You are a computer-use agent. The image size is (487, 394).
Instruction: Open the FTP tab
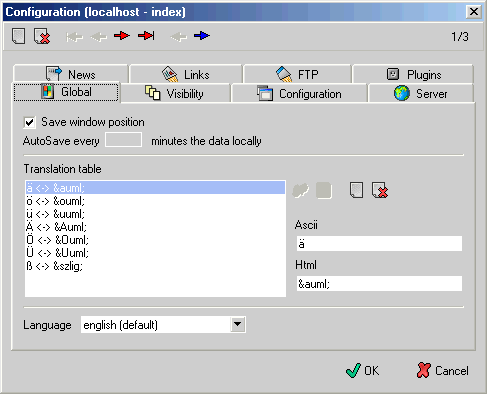pyautogui.click(x=297, y=74)
